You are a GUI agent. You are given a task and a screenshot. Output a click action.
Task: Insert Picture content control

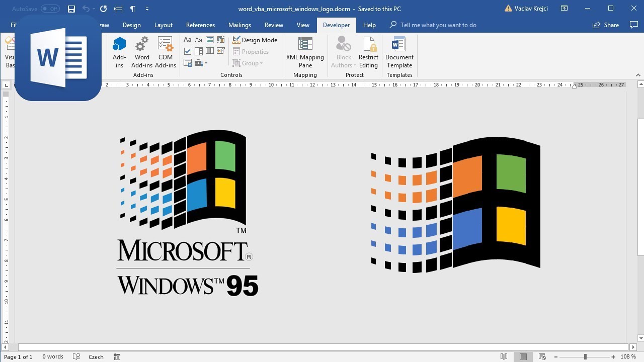pyautogui.click(x=210, y=40)
